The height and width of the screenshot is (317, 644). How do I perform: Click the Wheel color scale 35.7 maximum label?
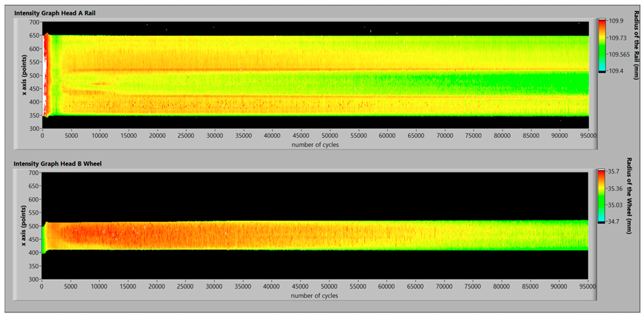click(614, 172)
